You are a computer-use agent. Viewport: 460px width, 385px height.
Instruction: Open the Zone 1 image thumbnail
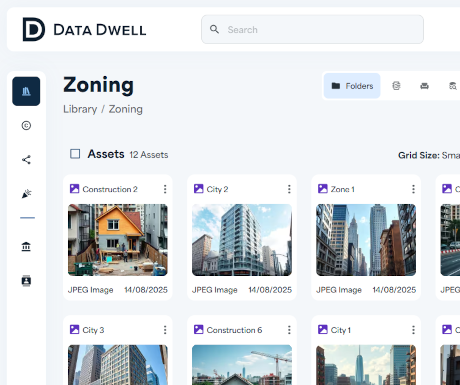[366, 240]
